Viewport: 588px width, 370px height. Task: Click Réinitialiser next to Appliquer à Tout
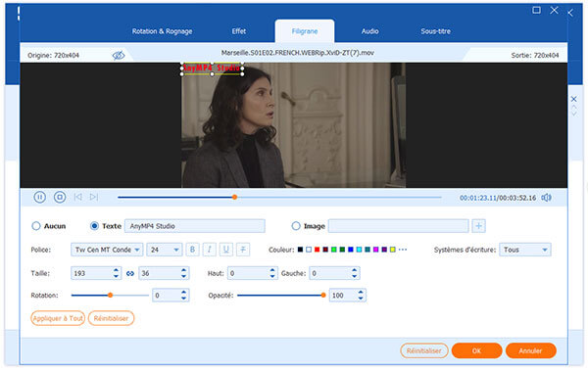tap(111, 318)
